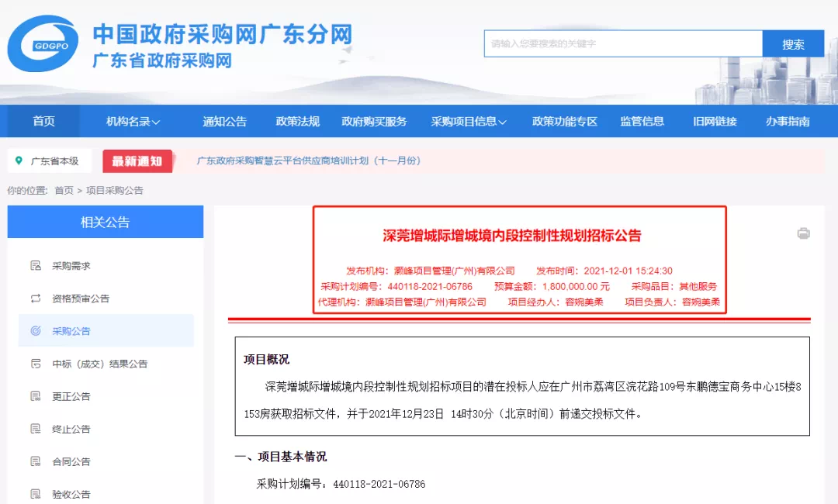Viewport: 838px width, 504px height.
Task: Click the 搜索 button
Action: click(793, 43)
